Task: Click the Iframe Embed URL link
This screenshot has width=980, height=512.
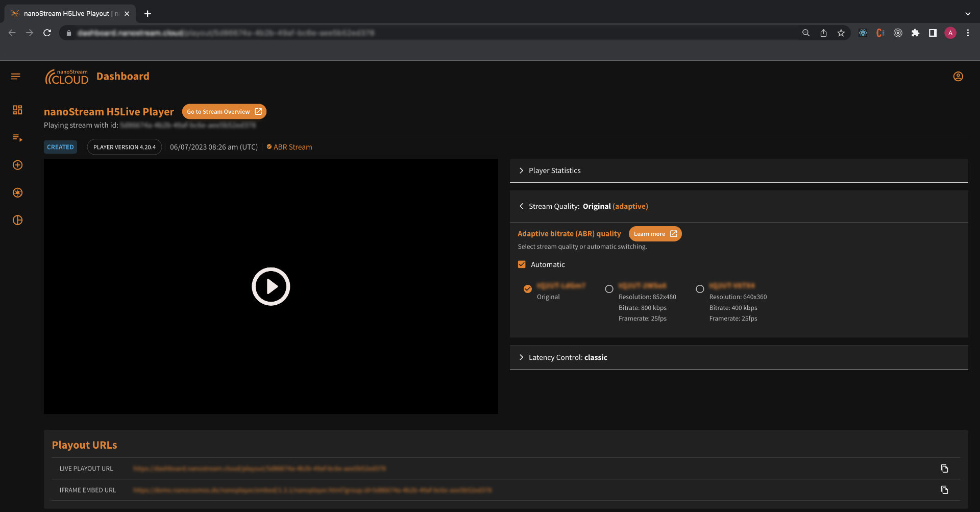Action: (312, 490)
